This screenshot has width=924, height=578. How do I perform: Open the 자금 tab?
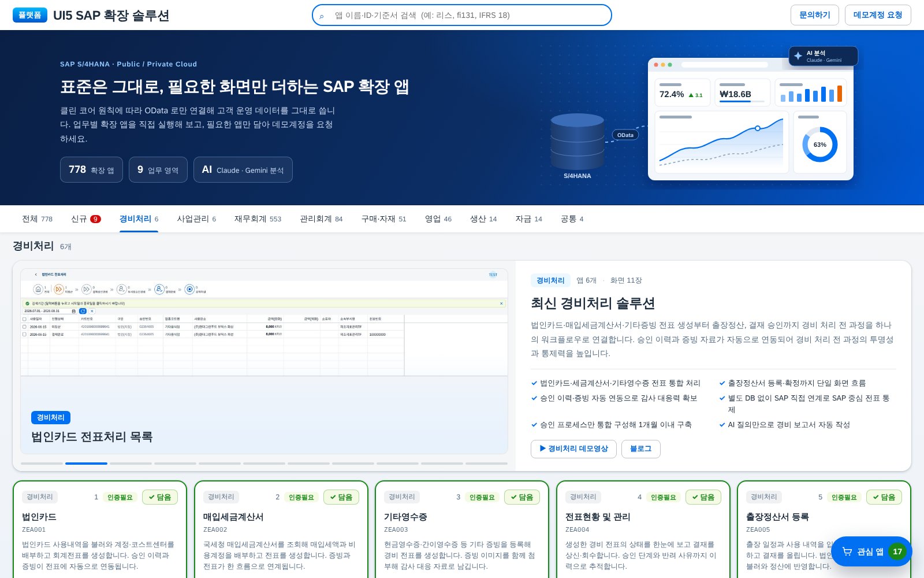click(x=529, y=219)
